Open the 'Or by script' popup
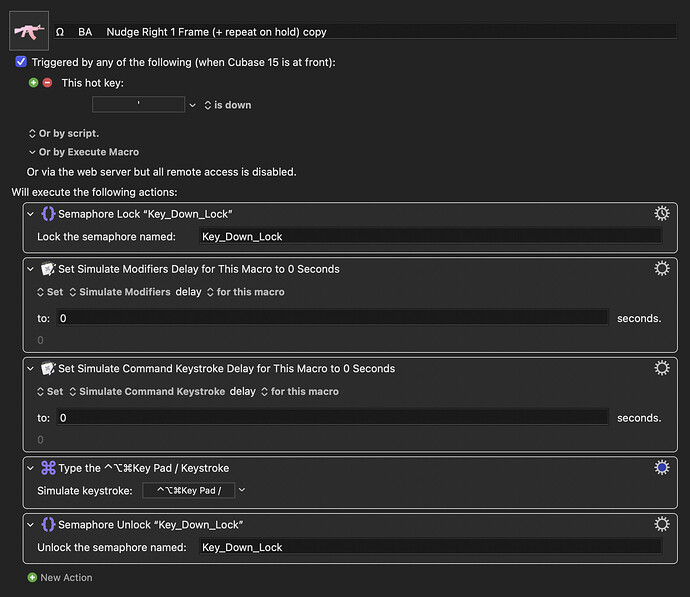Viewport: 690px width, 597px height. coord(64,133)
